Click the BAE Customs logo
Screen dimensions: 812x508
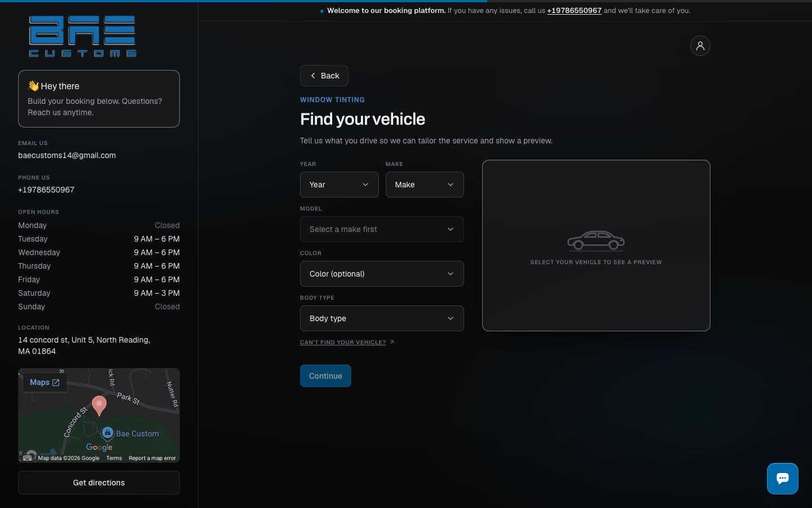click(82, 36)
